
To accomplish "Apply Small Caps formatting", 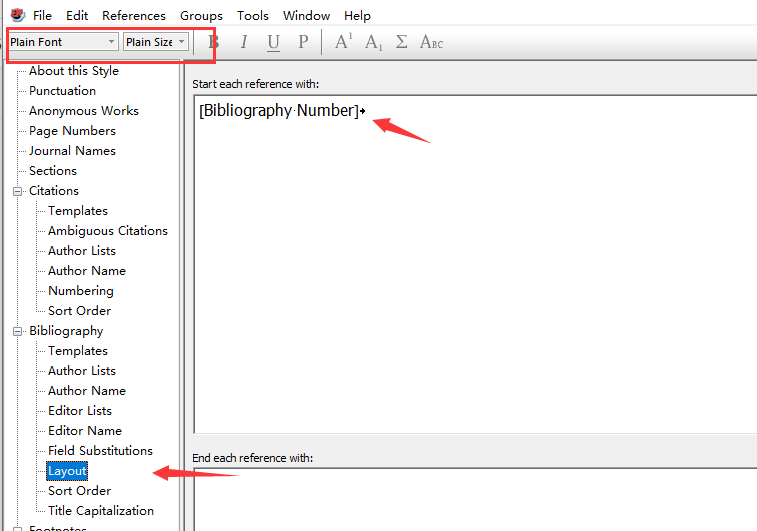I will [x=431, y=42].
